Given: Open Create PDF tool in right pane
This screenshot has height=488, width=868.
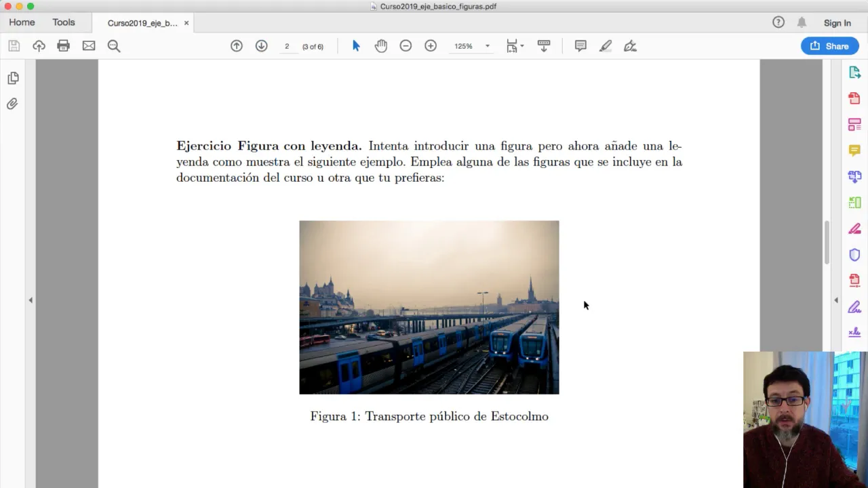Looking at the screenshot, I should (x=854, y=98).
